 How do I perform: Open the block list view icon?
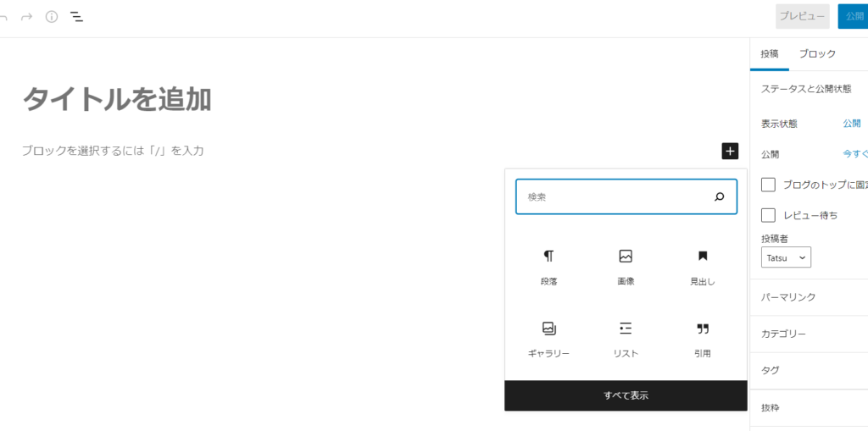[76, 17]
